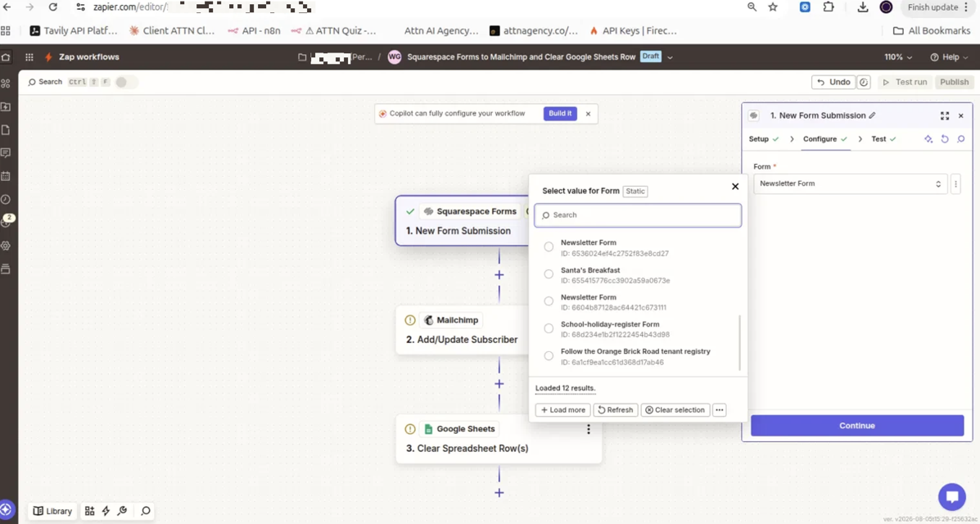The image size is (980, 524).
Task: Open the stacked-card sidebar icon
Action: coord(6,269)
